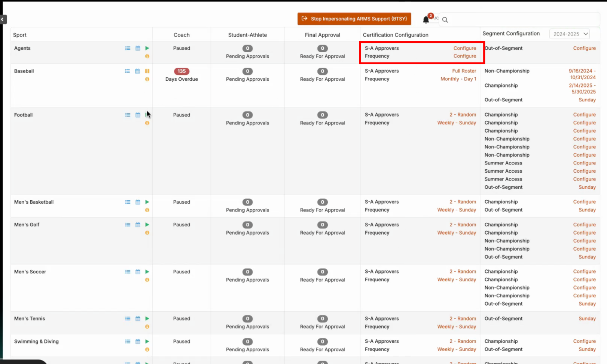The image size is (607, 364).
Task: Select the Men's Golf sport name
Action: [x=27, y=225]
